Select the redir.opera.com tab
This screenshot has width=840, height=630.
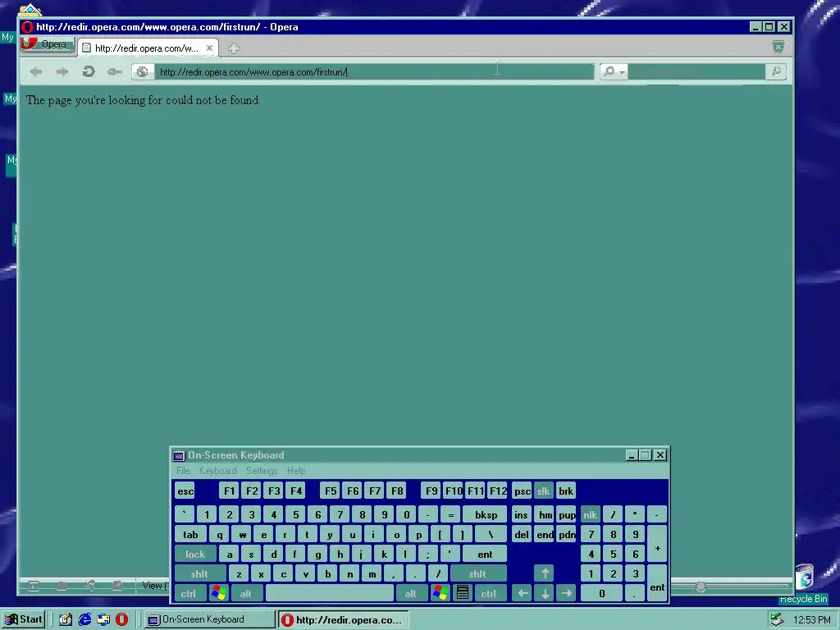[148, 48]
